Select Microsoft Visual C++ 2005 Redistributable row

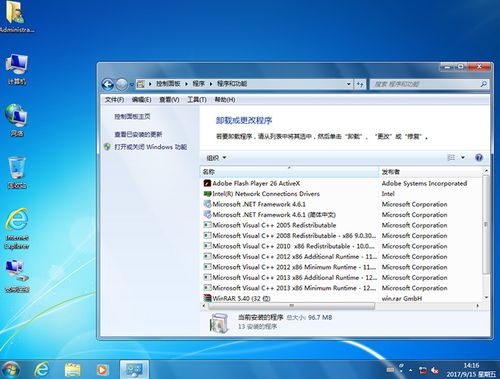point(341,225)
